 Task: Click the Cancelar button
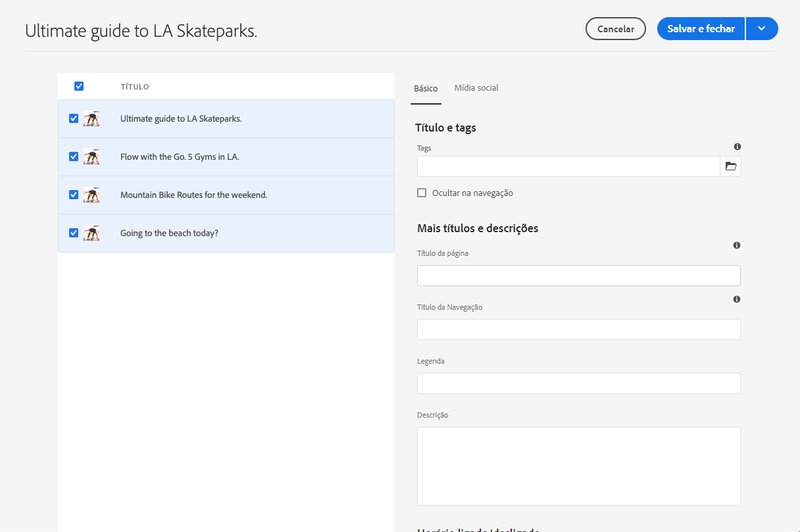(x=615, y=29)
